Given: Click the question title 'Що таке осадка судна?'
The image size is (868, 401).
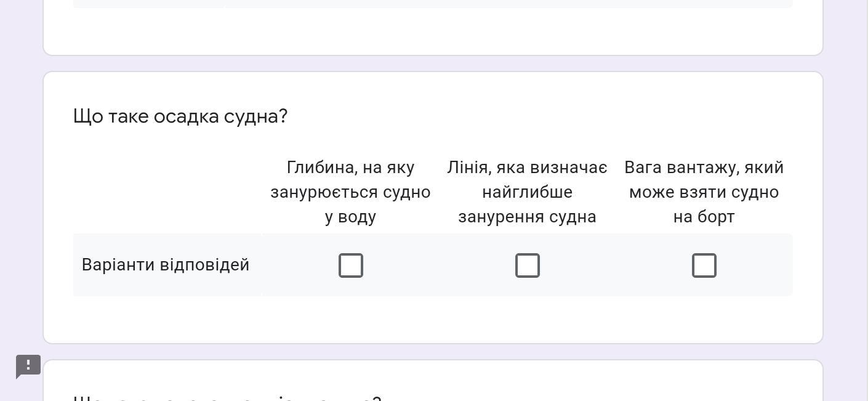Looking at the screenshot, I should click(180, 116).
